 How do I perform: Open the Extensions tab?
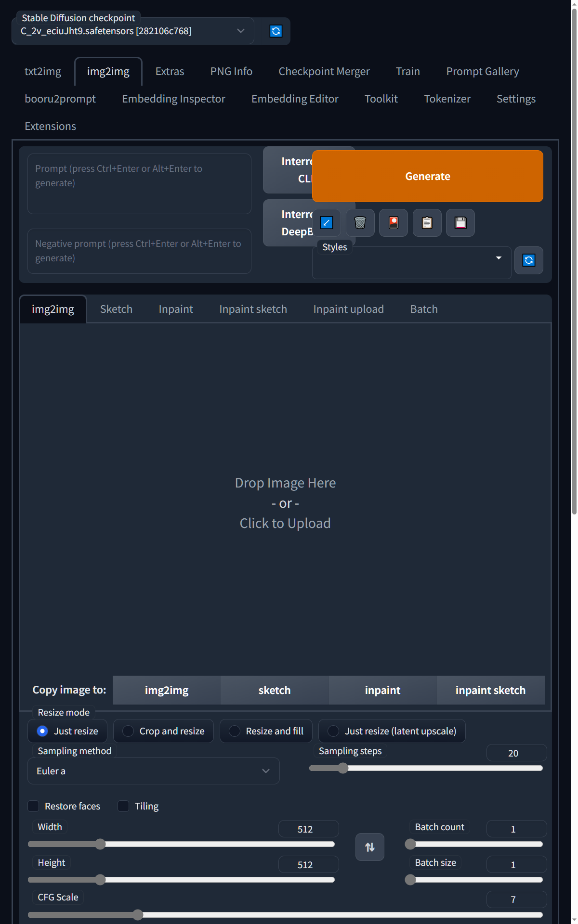(50, 126)
